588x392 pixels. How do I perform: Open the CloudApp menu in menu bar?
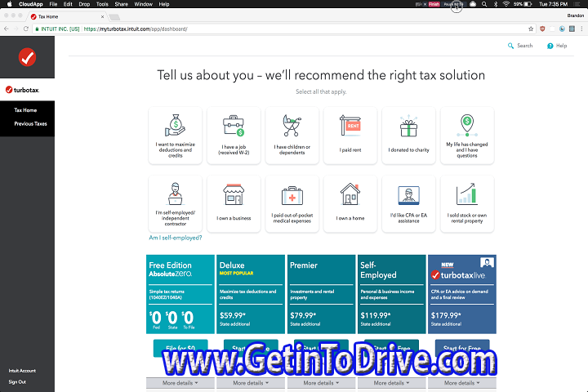[x=31, y=4]
